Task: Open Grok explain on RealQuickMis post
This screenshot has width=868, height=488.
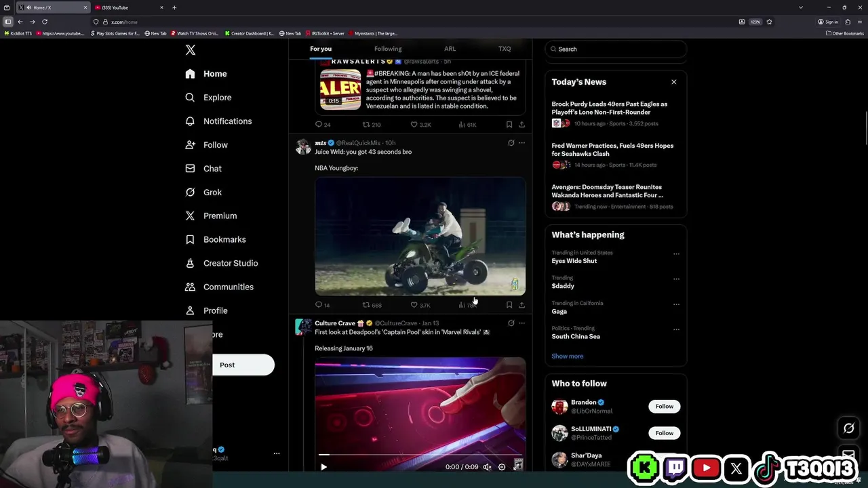Action: (511, 143)
